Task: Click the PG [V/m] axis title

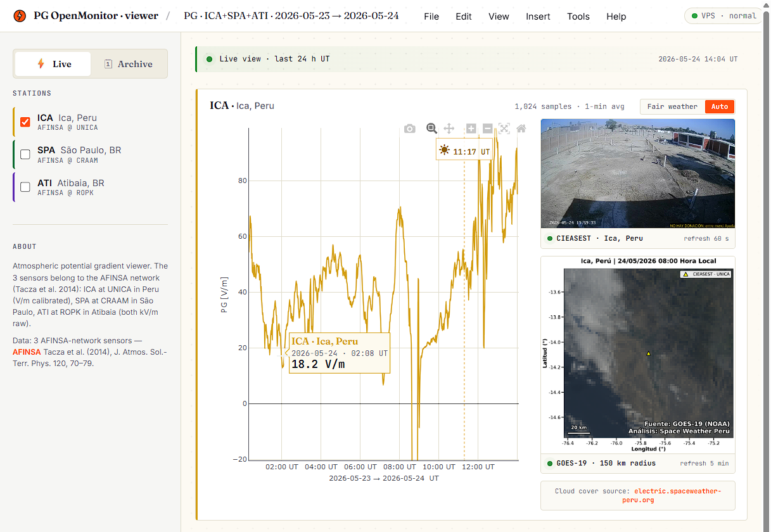Action: (x=225, y=294)
